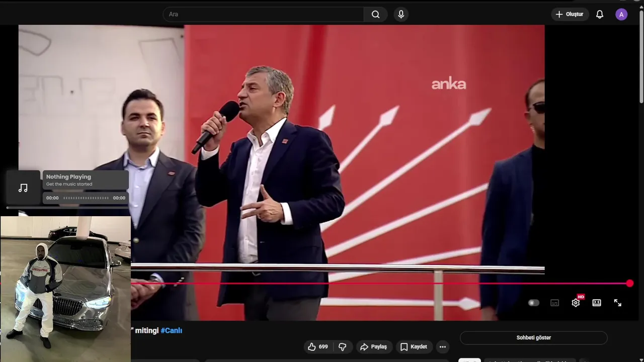The width and height of the screenshot is (644, 362).
Task: Save the video with Kaydet
Action: click(414, 346)
